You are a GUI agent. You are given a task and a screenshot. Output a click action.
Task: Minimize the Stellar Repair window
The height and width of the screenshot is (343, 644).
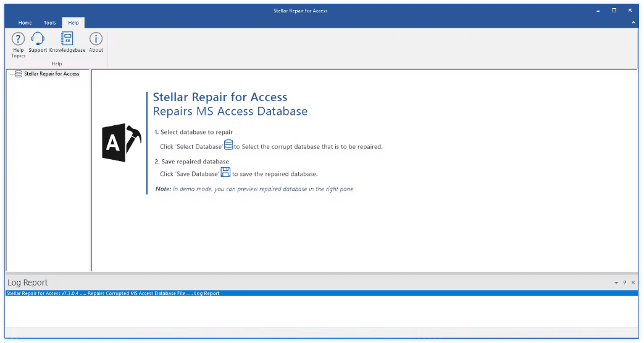pyautogui.click(x=598, y=10)
